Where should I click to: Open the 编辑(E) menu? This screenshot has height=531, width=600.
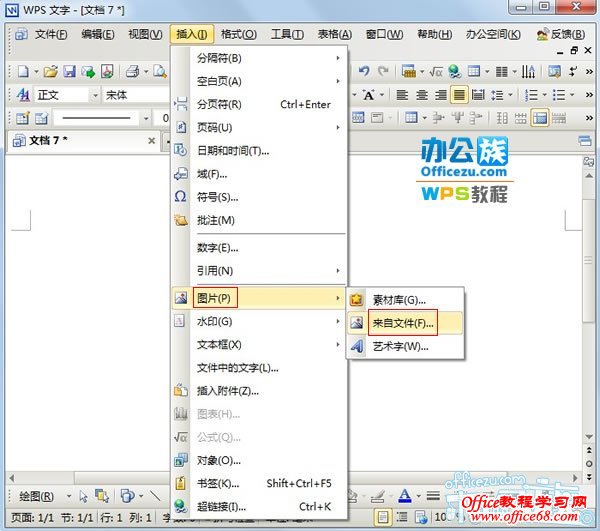click(x=98, y=34)
